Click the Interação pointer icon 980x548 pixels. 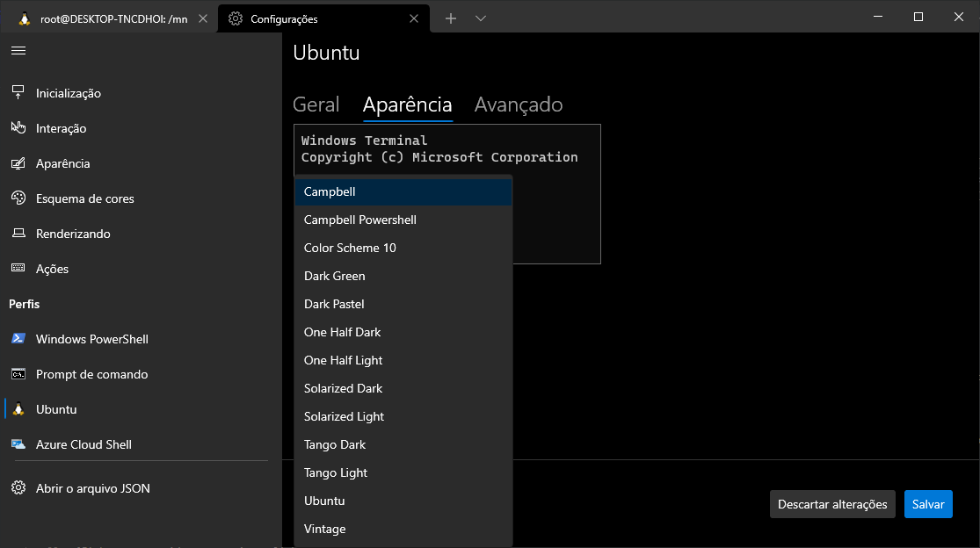click(18, 127)
